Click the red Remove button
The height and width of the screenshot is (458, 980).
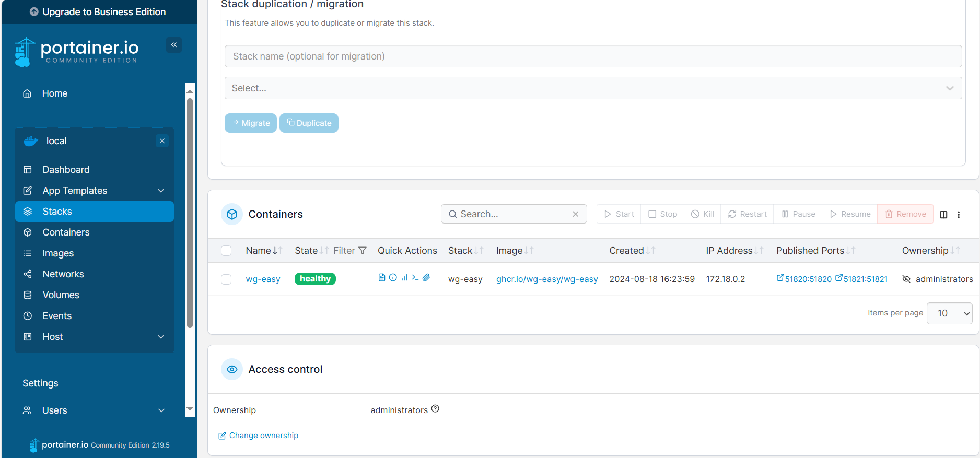point(905,214)
